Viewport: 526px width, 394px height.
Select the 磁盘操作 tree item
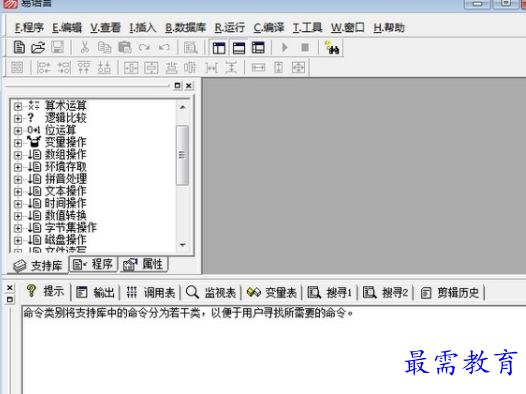66,240
